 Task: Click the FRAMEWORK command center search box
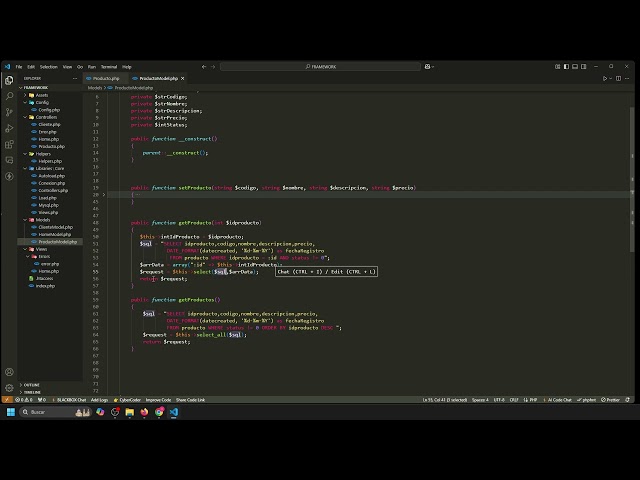click(x=320, y=67)
